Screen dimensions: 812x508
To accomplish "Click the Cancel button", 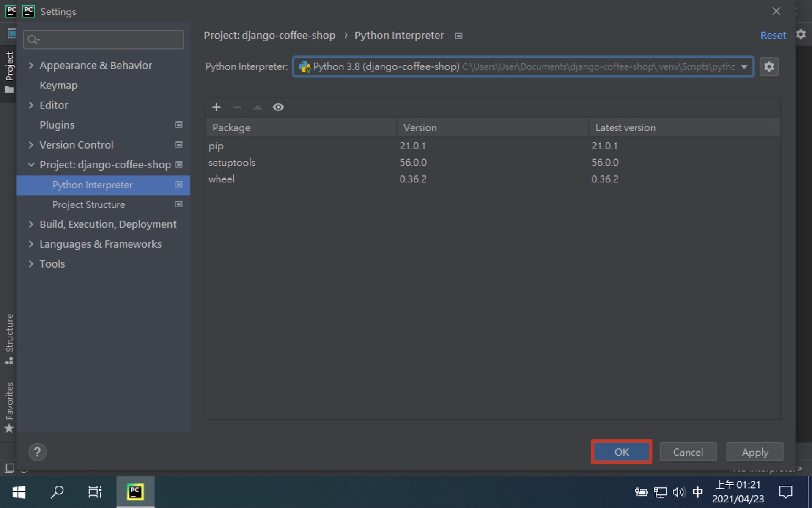I will click(688, 452).
